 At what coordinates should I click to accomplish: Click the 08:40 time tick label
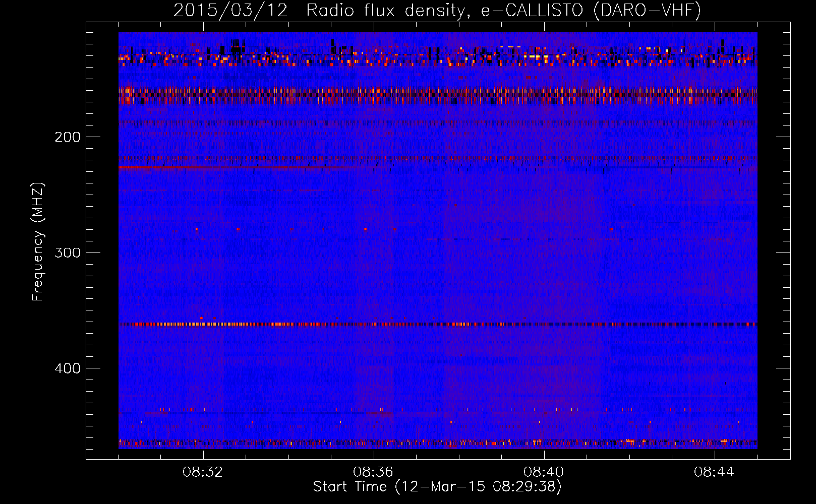tap(544, 472)
